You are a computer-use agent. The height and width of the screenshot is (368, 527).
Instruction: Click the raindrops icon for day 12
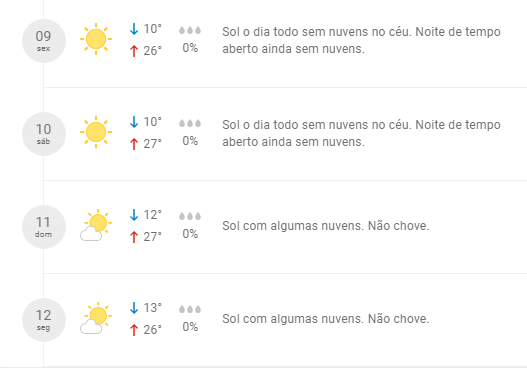(x=190, y=309)
